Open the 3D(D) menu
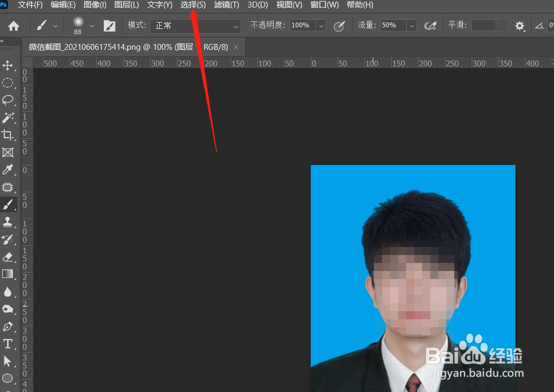This screenshot has width=554, height=392. 258,5
